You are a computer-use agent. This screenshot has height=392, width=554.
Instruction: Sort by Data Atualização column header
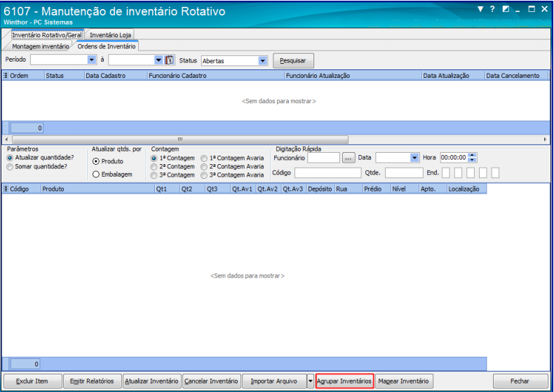coord(453,76)
